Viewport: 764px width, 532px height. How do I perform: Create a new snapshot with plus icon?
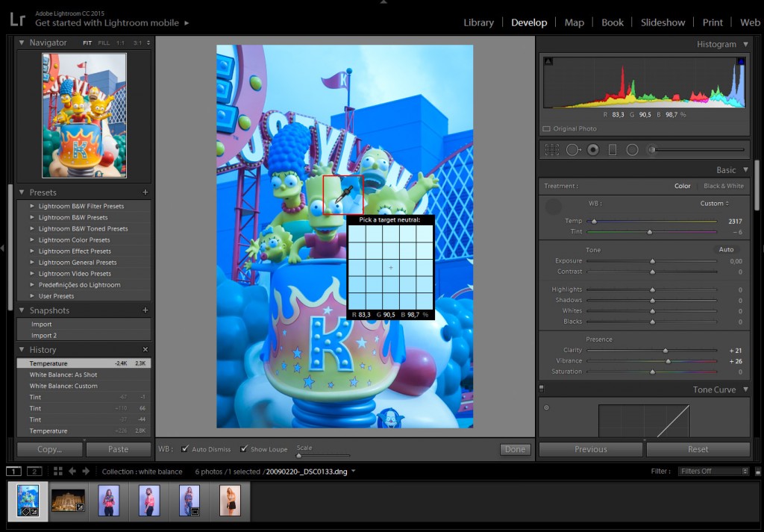(x=145, y=310)
